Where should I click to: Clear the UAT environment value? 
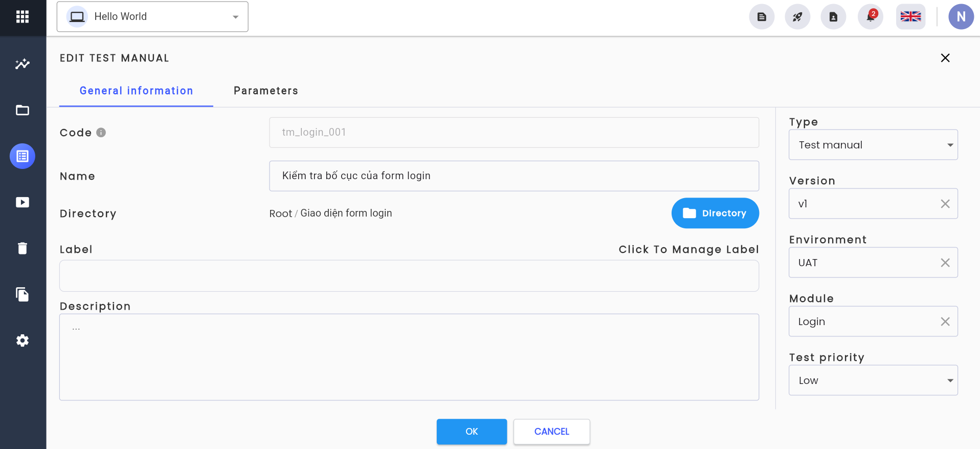945,263
